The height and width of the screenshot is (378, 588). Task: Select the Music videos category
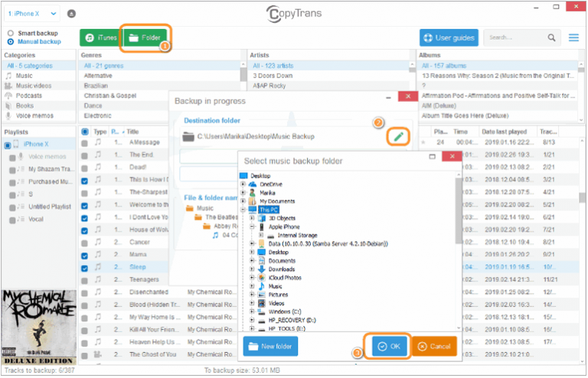point(34,86)
